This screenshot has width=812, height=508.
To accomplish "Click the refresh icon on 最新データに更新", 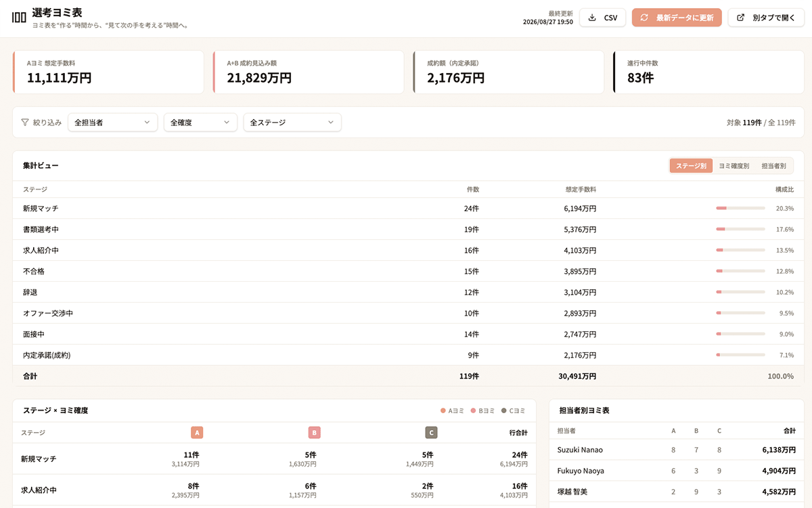I will click(x=644, y=18).
